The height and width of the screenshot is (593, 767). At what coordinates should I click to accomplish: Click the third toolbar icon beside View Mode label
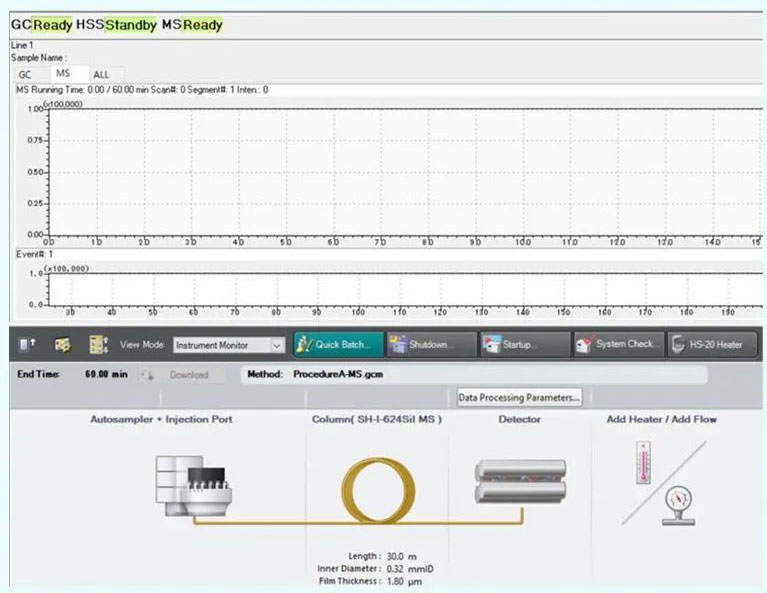pos(98,344)
